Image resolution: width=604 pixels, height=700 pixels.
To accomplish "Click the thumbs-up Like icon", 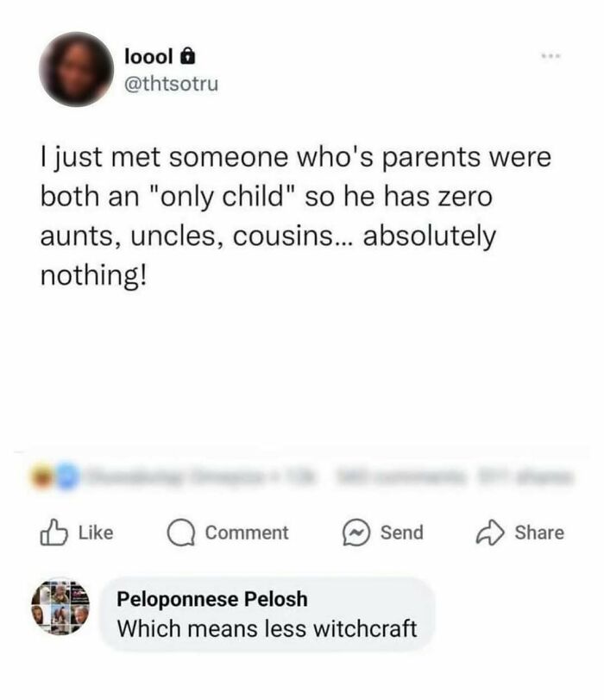I will [x=54, y=533].
